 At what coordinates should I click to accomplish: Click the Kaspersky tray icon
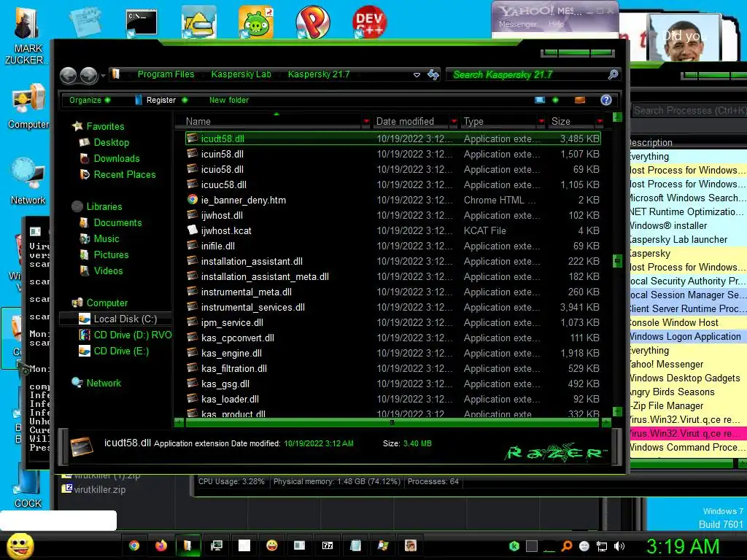514,546
